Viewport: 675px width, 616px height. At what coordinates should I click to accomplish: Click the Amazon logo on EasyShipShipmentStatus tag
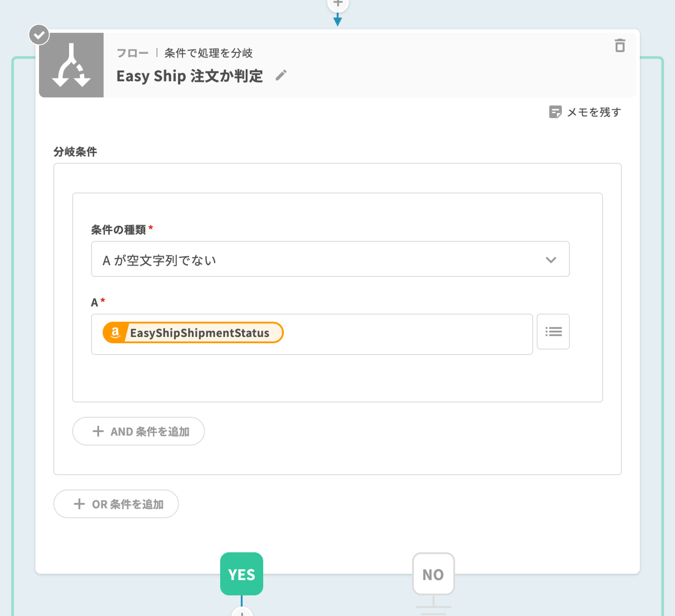tap(115, 333)
